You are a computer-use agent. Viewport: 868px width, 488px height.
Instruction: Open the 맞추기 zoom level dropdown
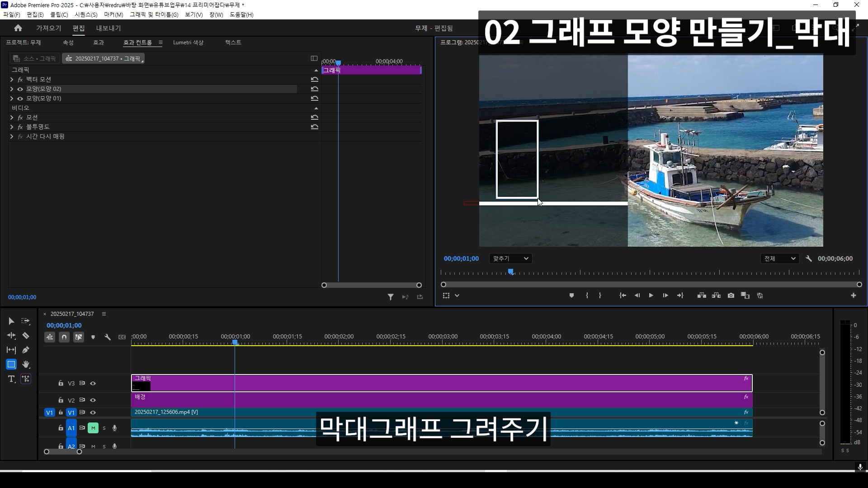(x=510, y=259)
